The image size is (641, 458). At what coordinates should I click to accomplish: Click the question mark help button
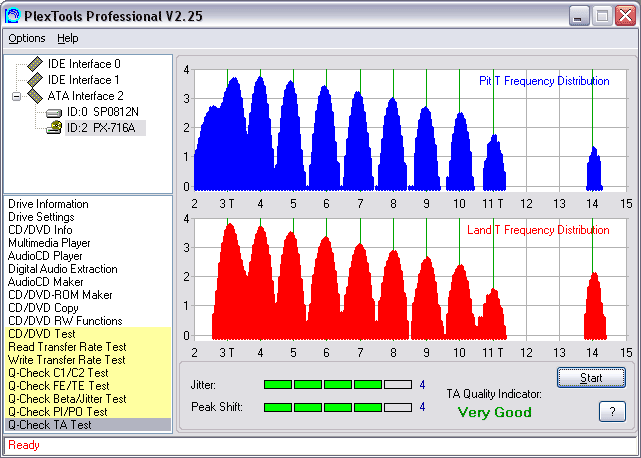pyautogui.click(x=612, y=411)
